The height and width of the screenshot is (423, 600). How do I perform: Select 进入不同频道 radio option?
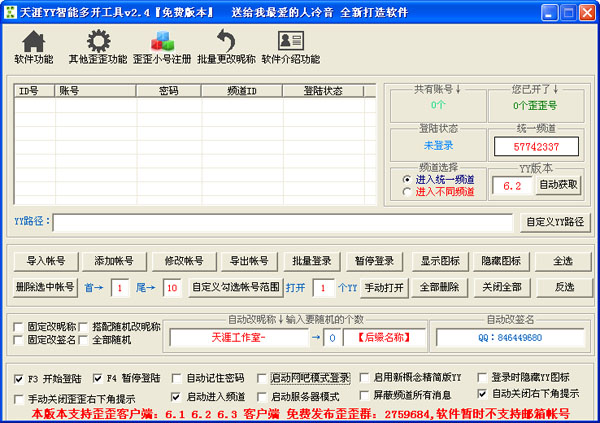(407, 192)
